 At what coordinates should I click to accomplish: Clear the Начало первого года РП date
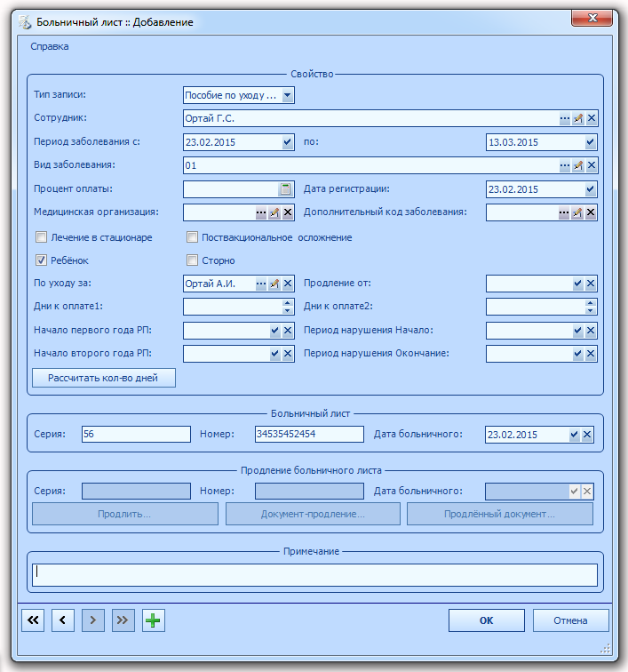coord(288,331)
